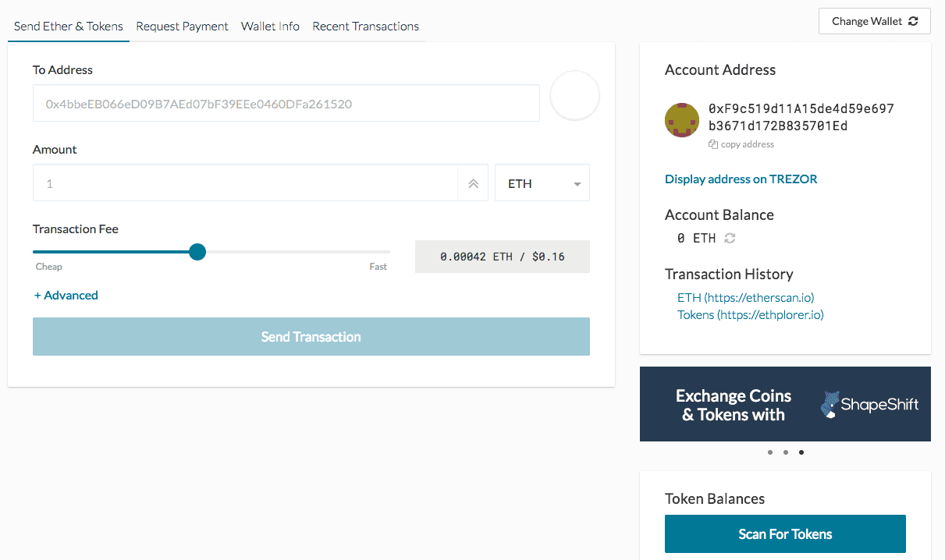Refresh the account balance icon
Image resolution: width=945 pixels, height=560 pixels.
[730, 238]
